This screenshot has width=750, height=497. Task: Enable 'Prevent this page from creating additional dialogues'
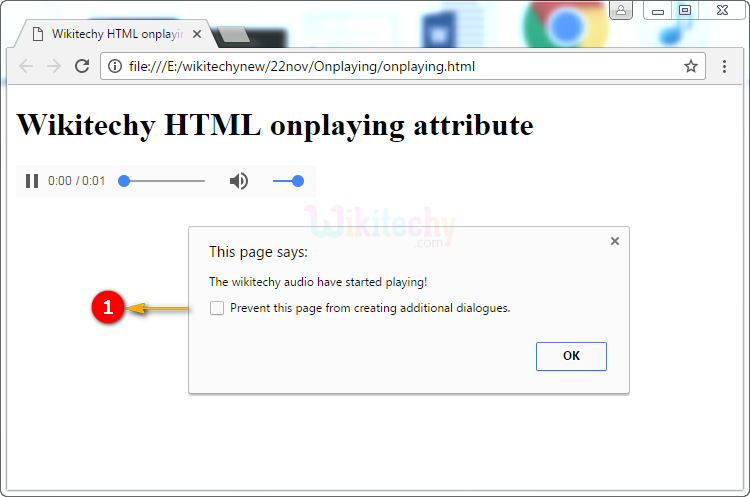point(217,308)
